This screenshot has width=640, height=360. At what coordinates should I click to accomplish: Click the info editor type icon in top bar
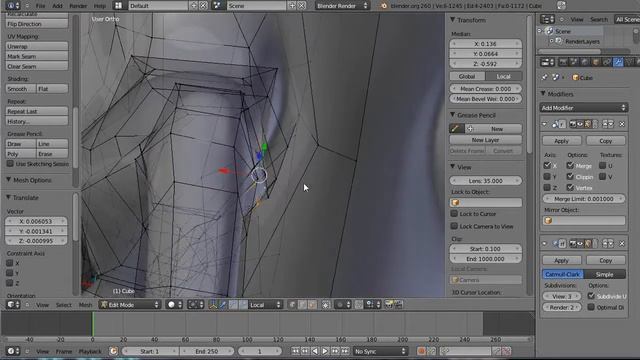(x=13, y=6)
